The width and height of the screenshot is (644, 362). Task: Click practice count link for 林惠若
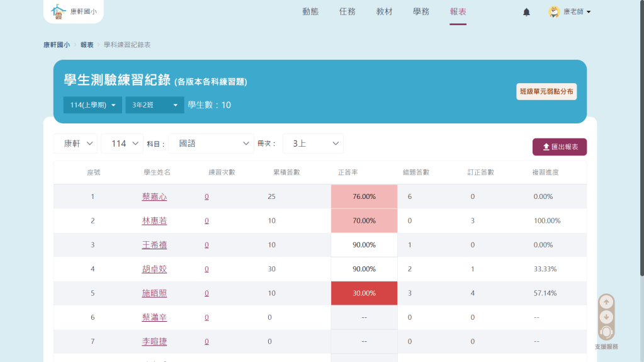[206, 221]
